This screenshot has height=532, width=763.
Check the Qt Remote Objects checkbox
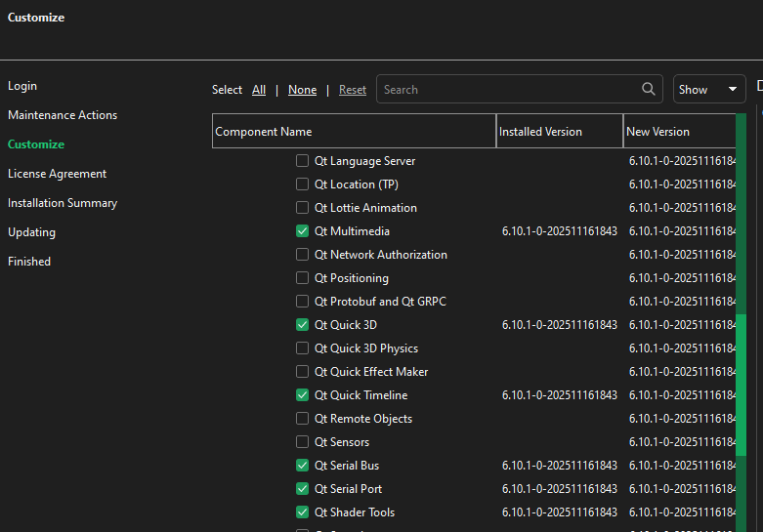(x=303, y=419)
